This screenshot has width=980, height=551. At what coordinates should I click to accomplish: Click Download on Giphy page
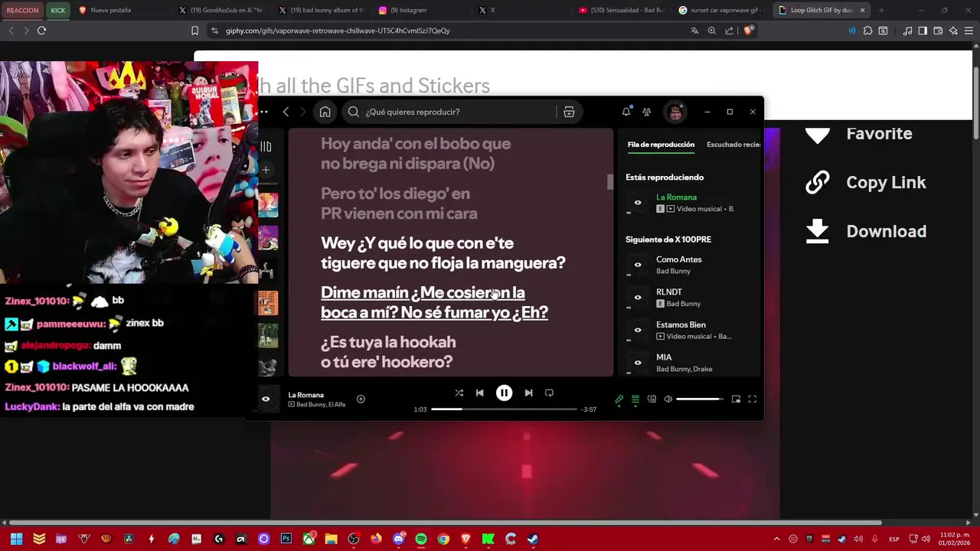pos(866,231)
